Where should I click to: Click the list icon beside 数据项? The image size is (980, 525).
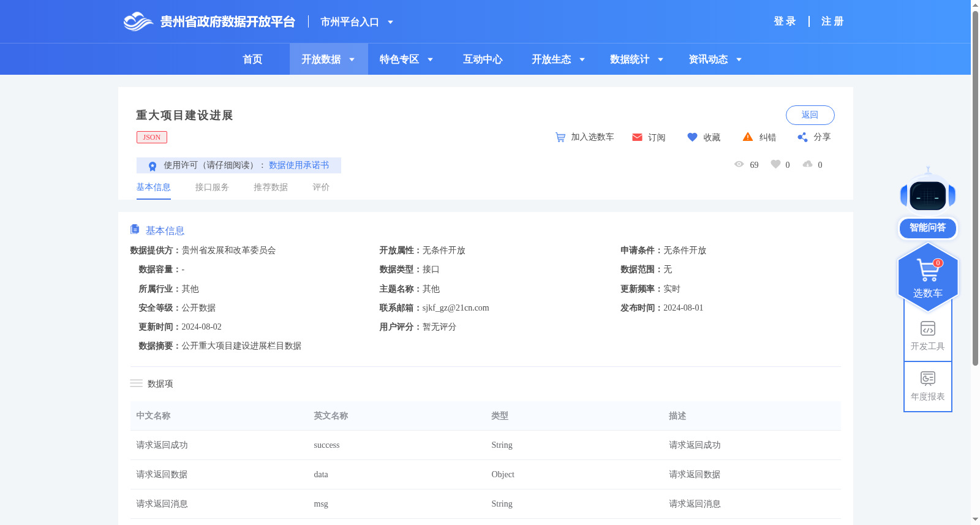pyautogui.click(x=136, y=383)
